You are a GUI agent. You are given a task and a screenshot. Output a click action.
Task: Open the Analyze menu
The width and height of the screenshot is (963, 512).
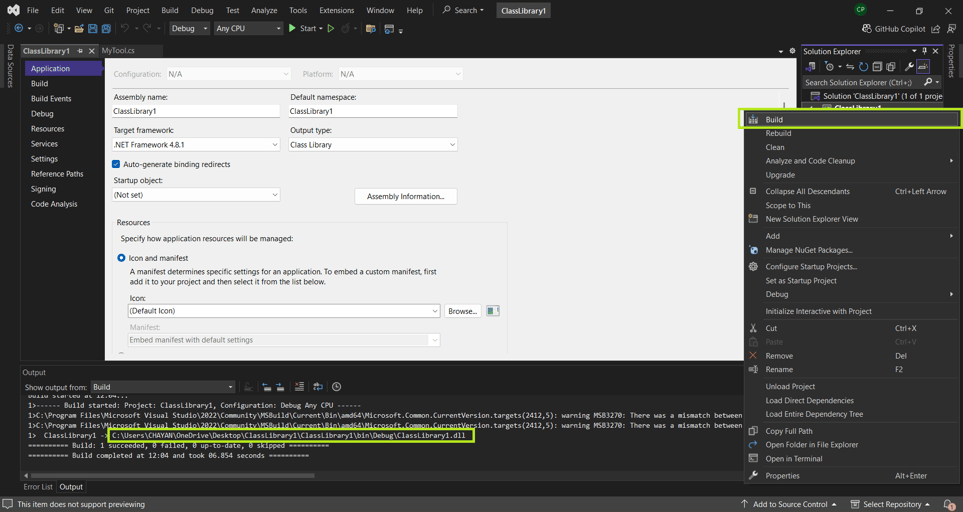tap(264, 10)
